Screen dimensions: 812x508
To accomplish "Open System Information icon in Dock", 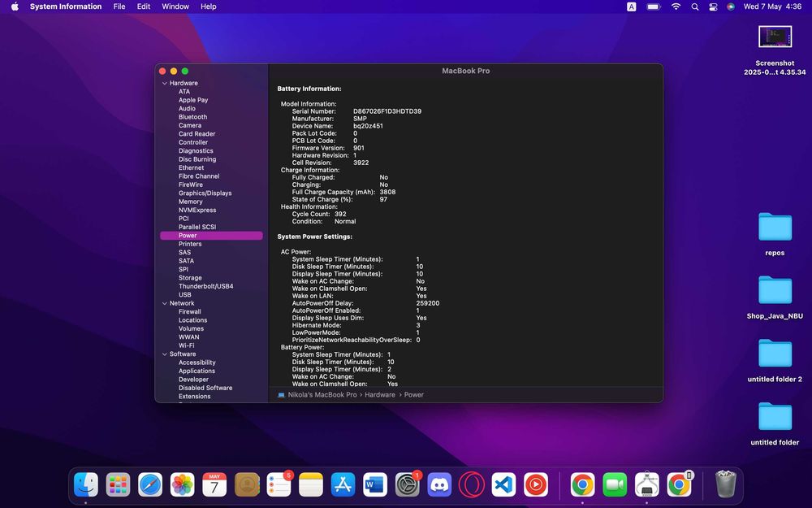I will (x=647, y=485).
